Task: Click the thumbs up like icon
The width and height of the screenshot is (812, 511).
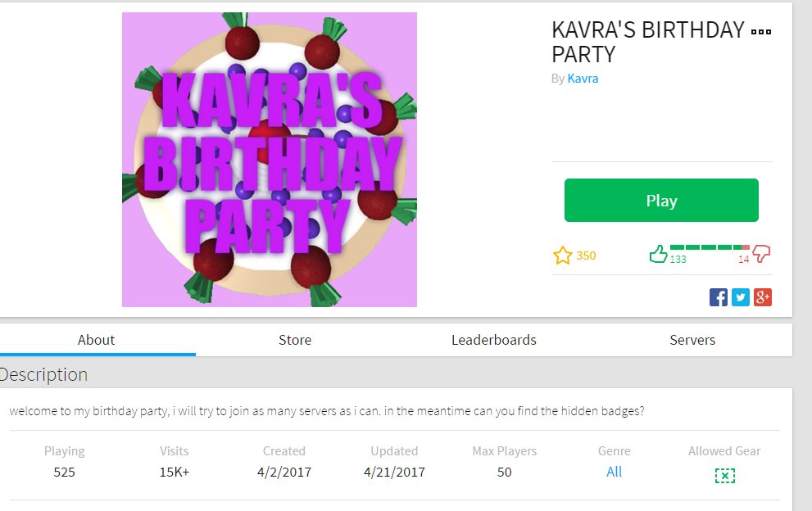Action: coord(658,254)
